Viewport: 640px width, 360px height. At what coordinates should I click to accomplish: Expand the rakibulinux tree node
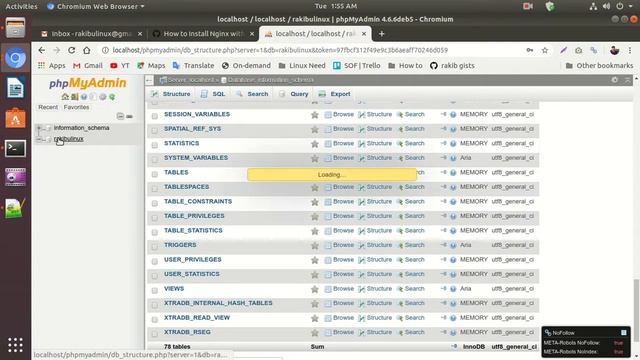[39, 139]
